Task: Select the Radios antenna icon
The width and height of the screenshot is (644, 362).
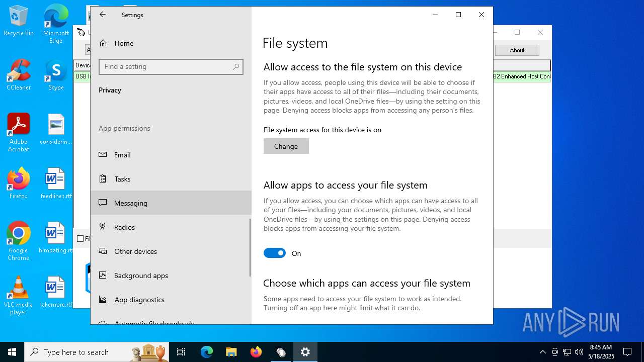Action: pos(103,227)
